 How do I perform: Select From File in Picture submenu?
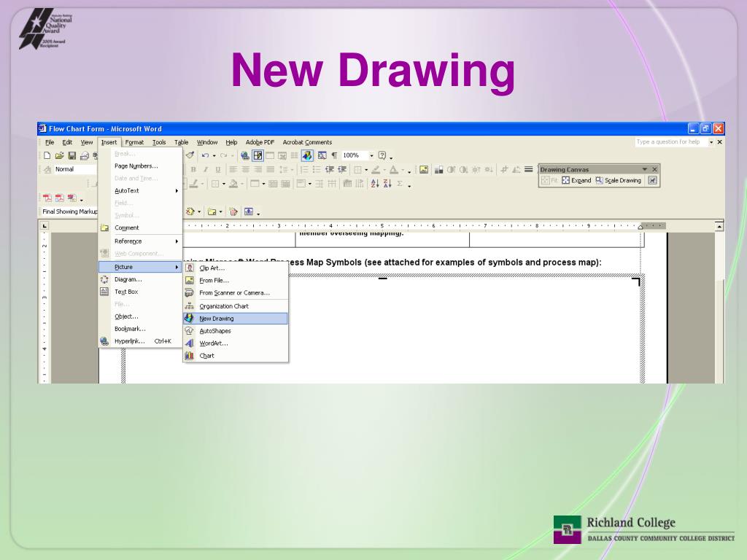236,281
